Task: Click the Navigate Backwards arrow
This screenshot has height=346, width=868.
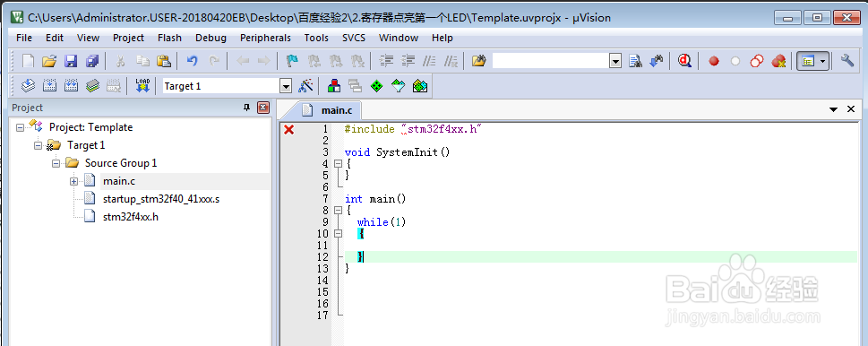Action: [243, 61]
